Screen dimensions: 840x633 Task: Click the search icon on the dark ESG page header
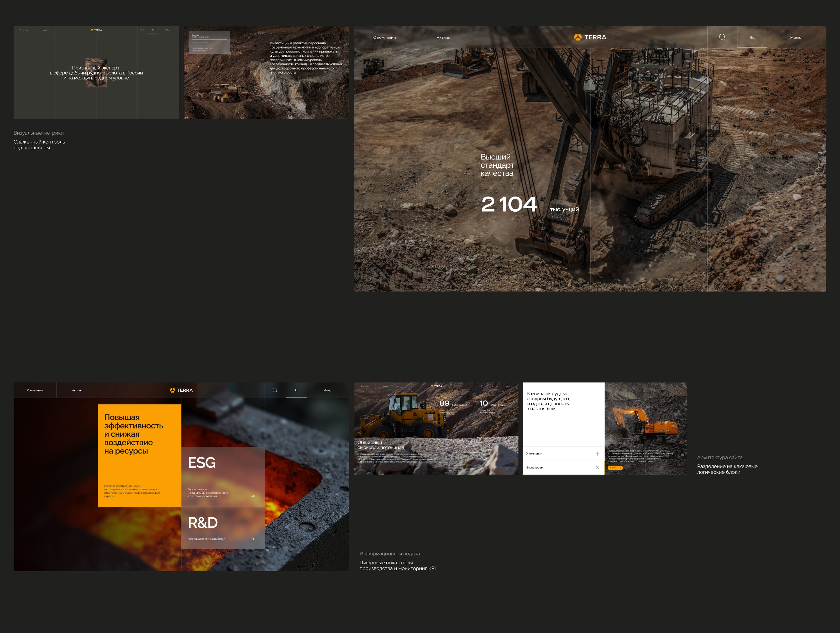(x=275, y=390)
